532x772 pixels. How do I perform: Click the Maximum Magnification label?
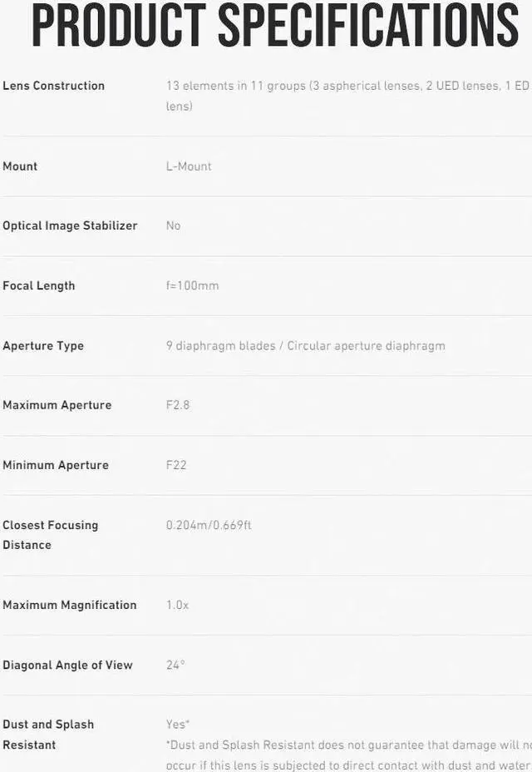tap(70, 605)
